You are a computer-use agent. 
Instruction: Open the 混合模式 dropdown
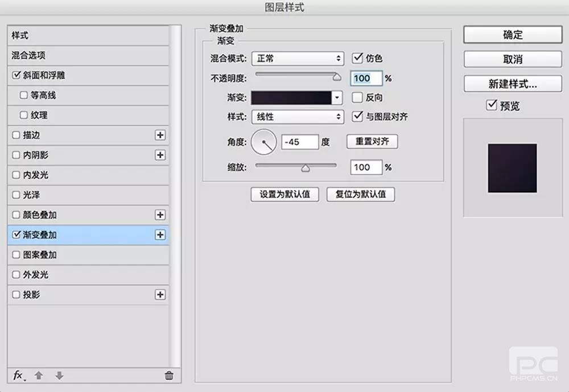298,58
